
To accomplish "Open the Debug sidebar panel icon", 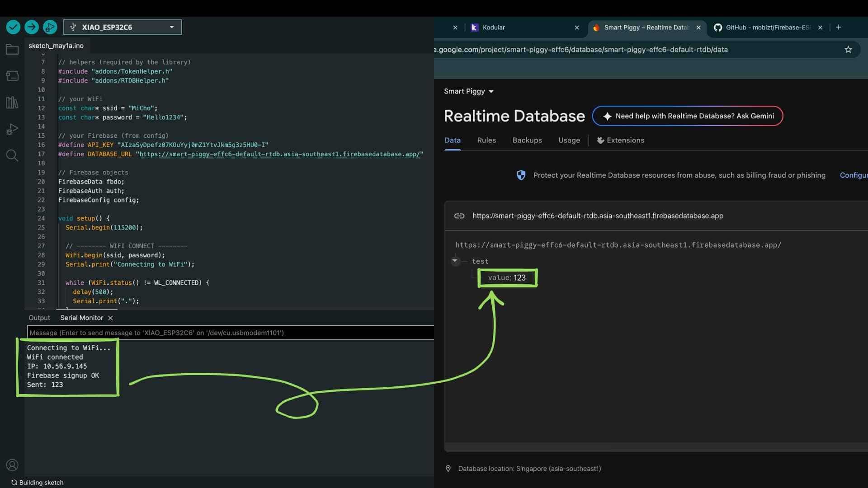I will coord(12,129).
